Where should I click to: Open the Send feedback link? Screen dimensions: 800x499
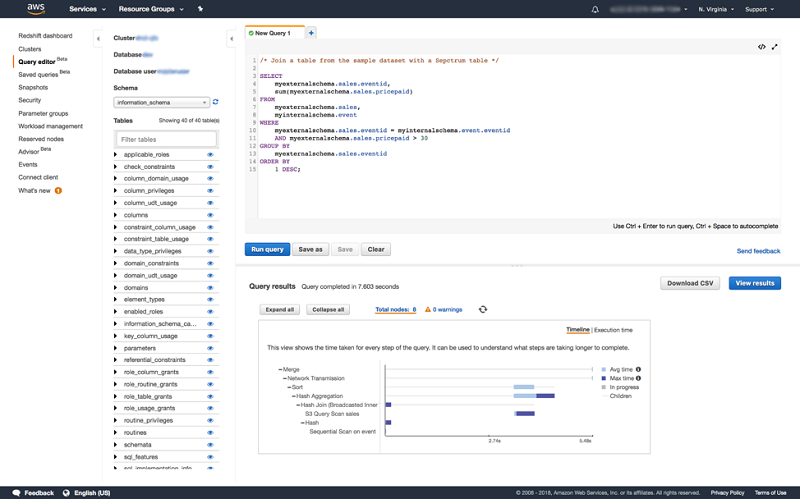pos(758,251)
